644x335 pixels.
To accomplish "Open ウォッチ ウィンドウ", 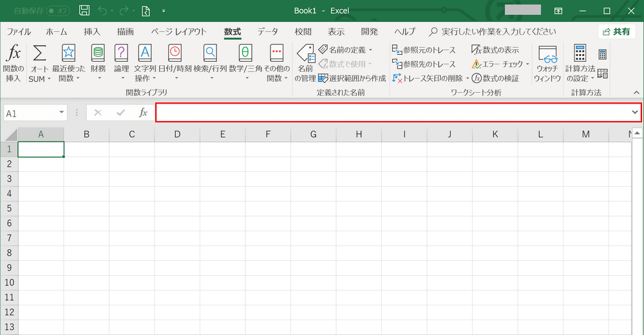I will (547, 63).
